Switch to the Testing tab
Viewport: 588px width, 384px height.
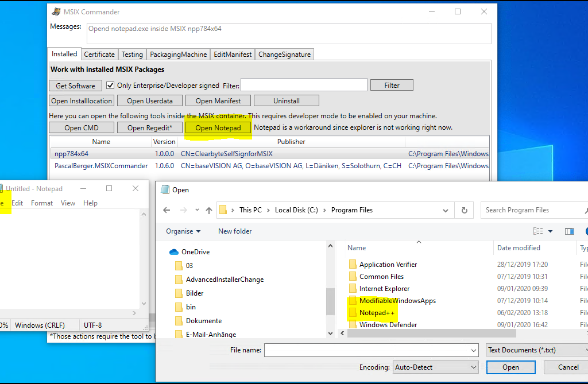click(132, 55)
